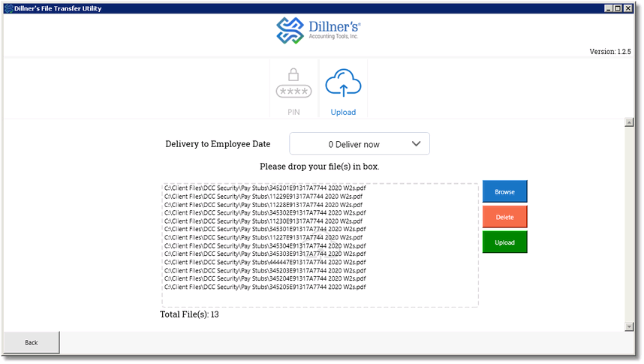
Task: Expand the Deliver now dropdown chevron
Action: (416, 144)
